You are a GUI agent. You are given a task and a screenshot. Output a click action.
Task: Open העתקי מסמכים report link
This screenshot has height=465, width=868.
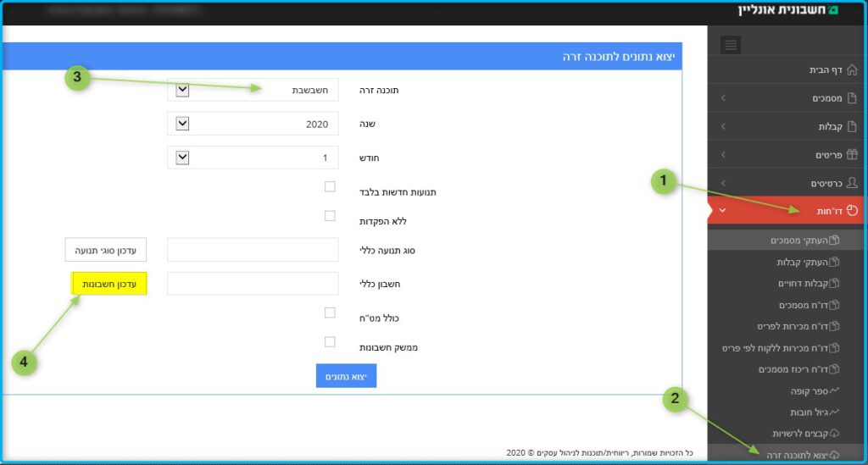[798, 240]
